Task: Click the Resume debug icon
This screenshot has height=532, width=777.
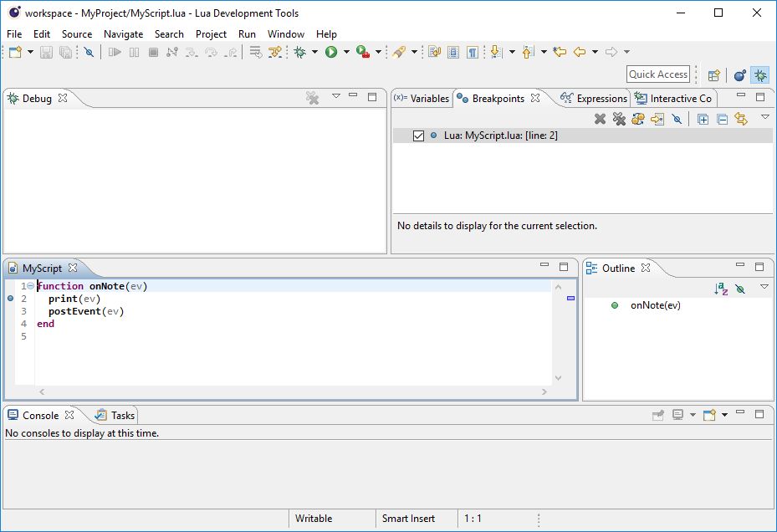Action: [x=115, y=52]
